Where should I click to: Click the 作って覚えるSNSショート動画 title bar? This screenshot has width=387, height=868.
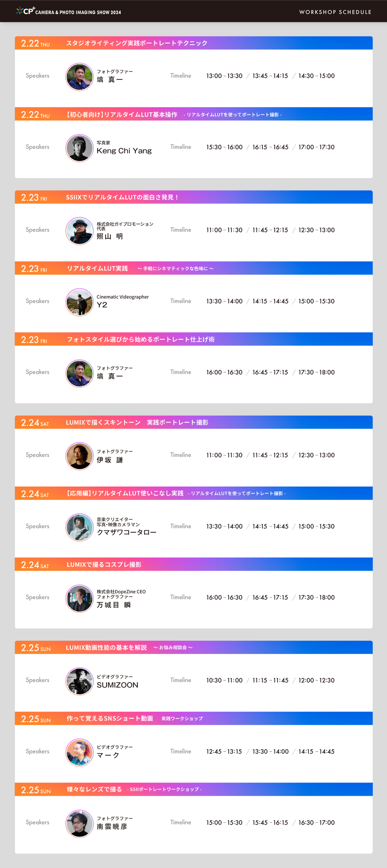pyautogui.click(x=110, y=719)
